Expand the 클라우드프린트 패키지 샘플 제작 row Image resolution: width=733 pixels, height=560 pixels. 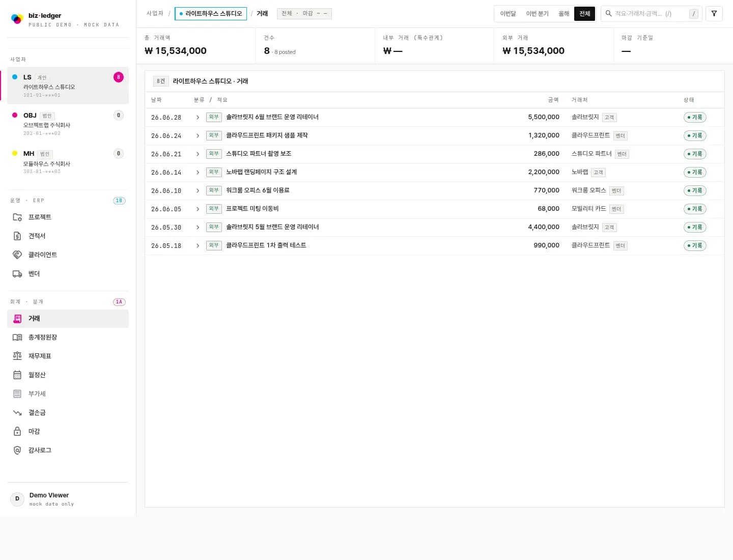tap(198, 136)
